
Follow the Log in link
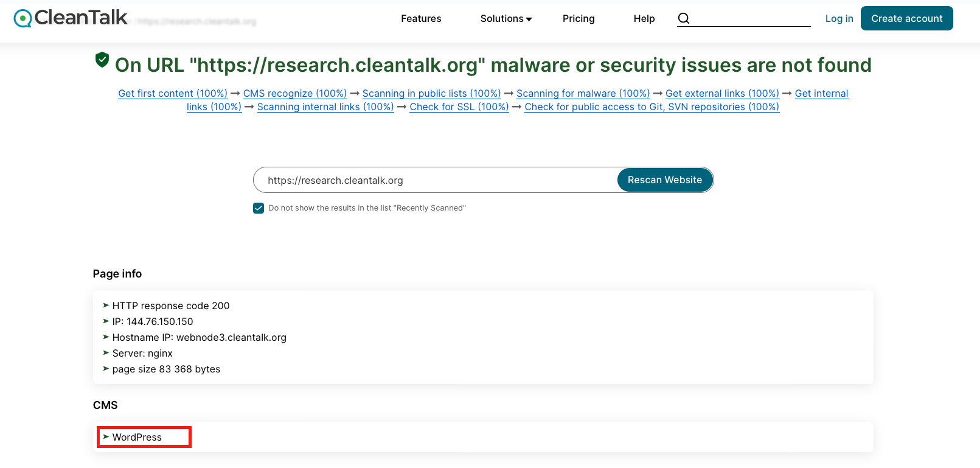(x=839, y=19)
